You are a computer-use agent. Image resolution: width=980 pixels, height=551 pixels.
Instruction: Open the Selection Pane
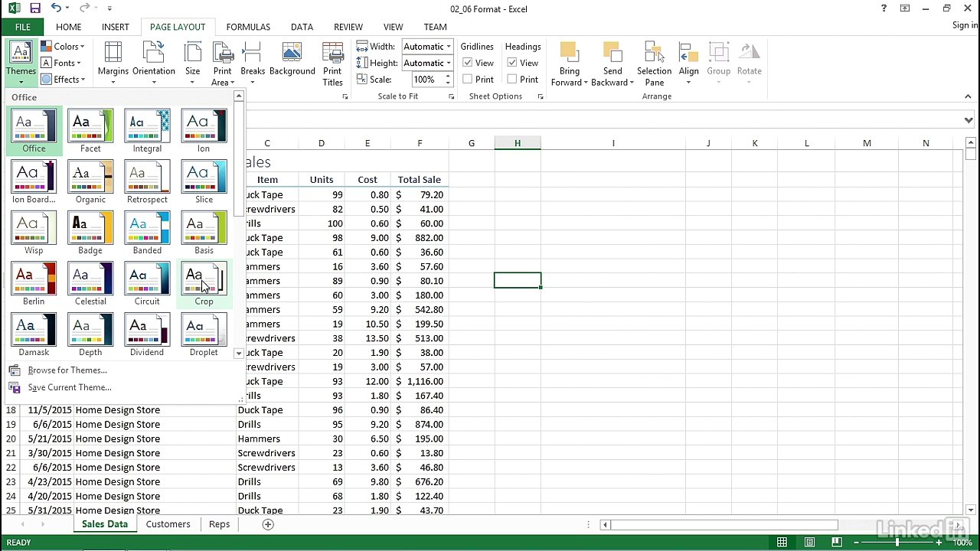(655, 63)
